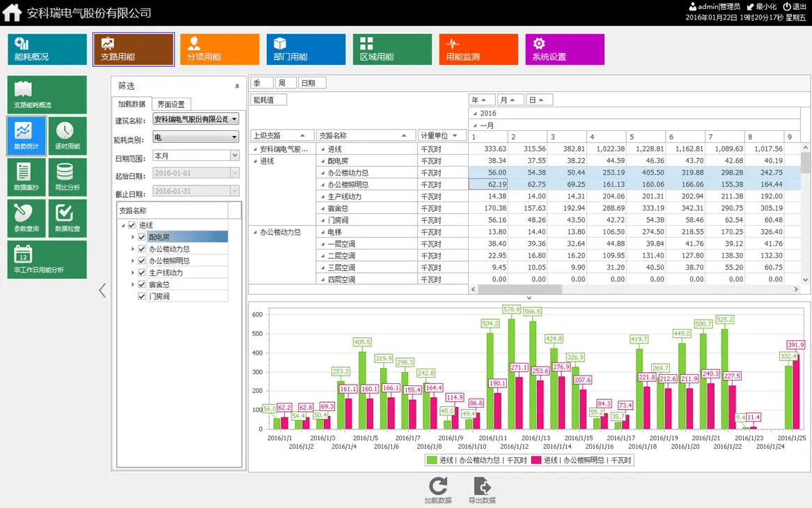Click the 退出 logout button
812x508 pixels.
click(x=795, y=6)
